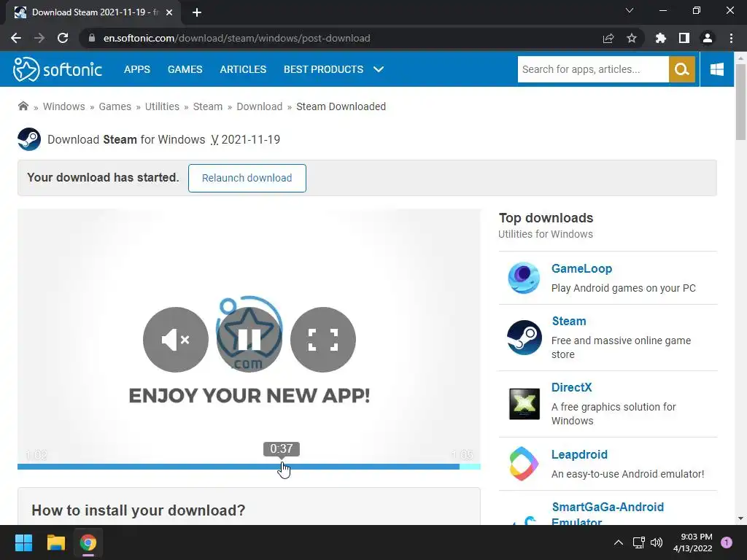Open volume control in system tray

click(657, 542)
